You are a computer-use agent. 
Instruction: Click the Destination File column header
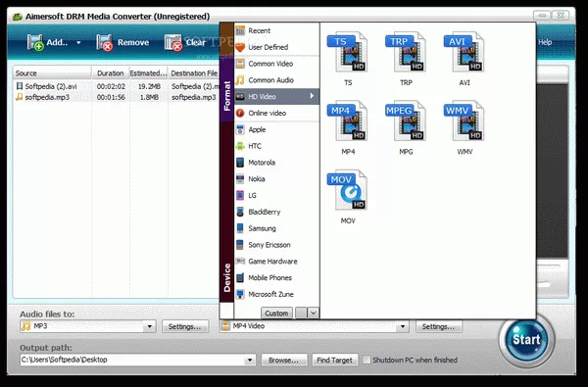194,73
